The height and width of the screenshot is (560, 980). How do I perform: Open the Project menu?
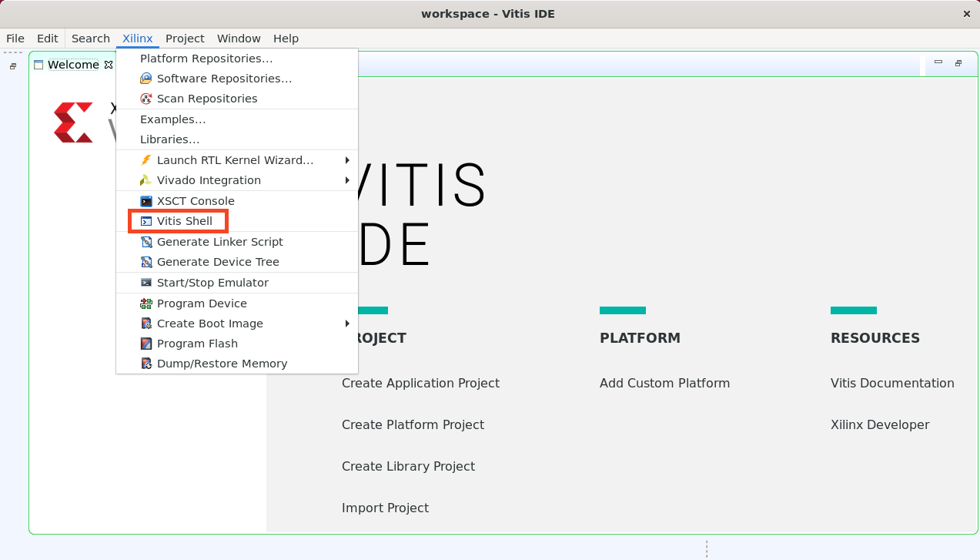[185, 39]
